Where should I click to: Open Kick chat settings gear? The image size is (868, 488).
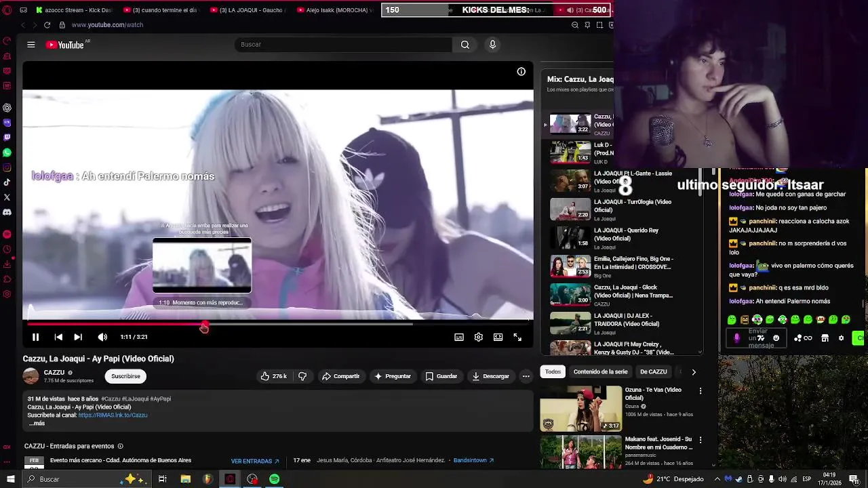(x=842, y=338)
